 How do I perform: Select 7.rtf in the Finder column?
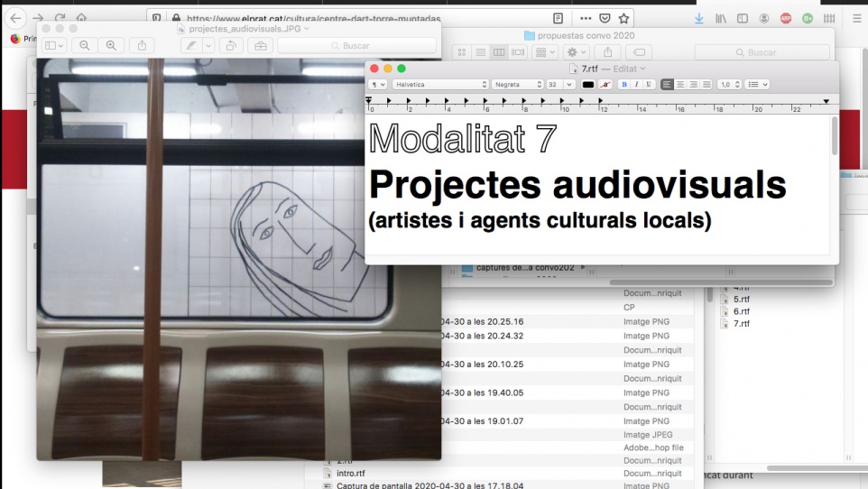(742, 323)
